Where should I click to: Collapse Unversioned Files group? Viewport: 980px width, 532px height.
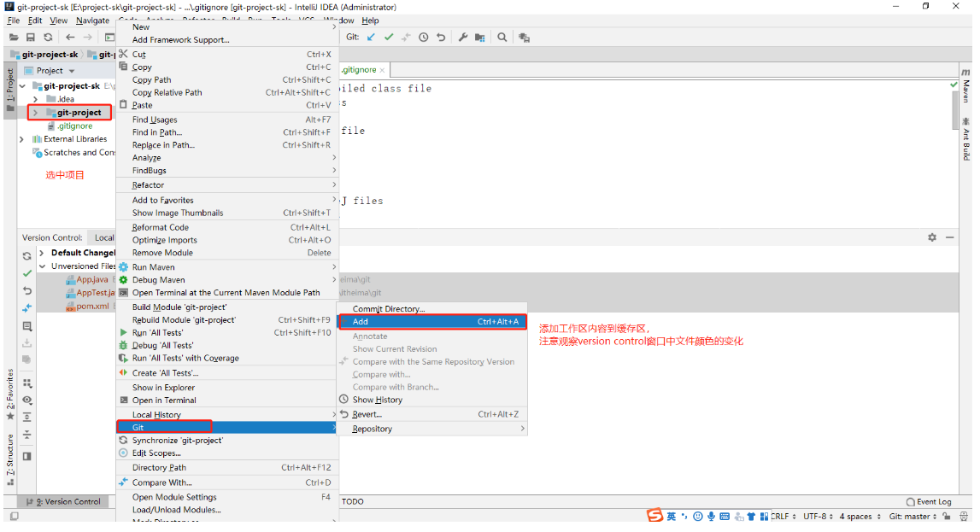click(42, 266)
